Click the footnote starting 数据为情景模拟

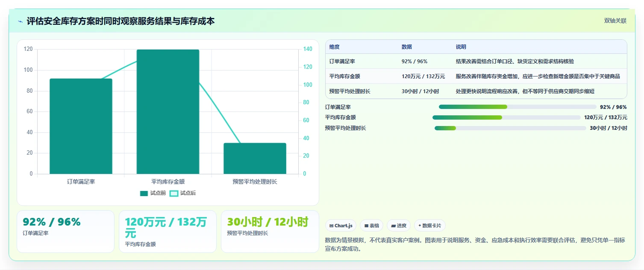tap(475, 244)
